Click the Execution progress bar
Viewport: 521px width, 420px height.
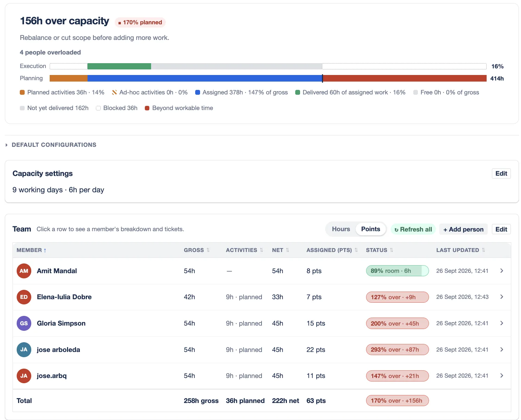(268, 66)
